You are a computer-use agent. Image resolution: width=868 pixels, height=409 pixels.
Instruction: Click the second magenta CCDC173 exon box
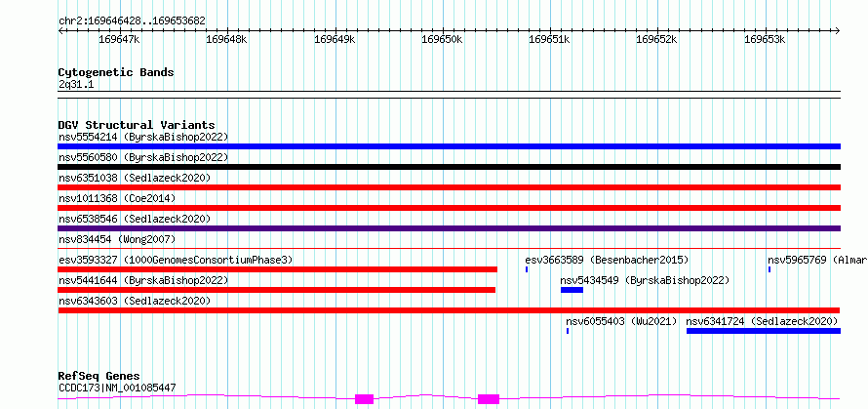coord(489,399)
